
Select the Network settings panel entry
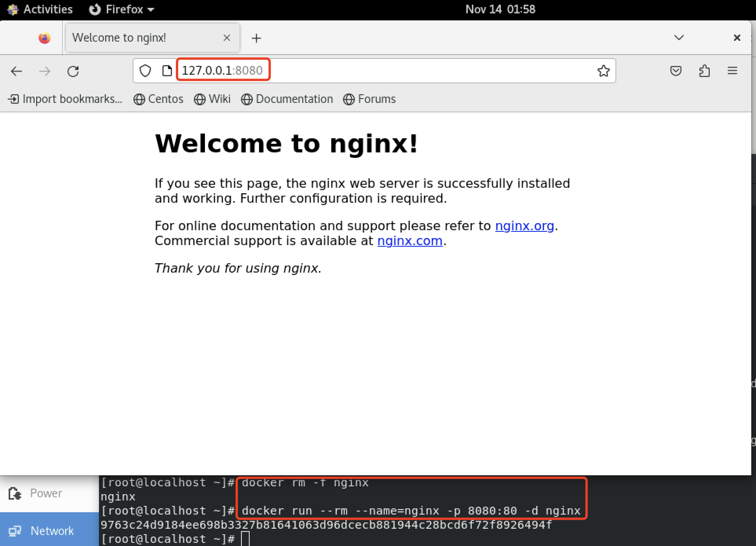49,531
